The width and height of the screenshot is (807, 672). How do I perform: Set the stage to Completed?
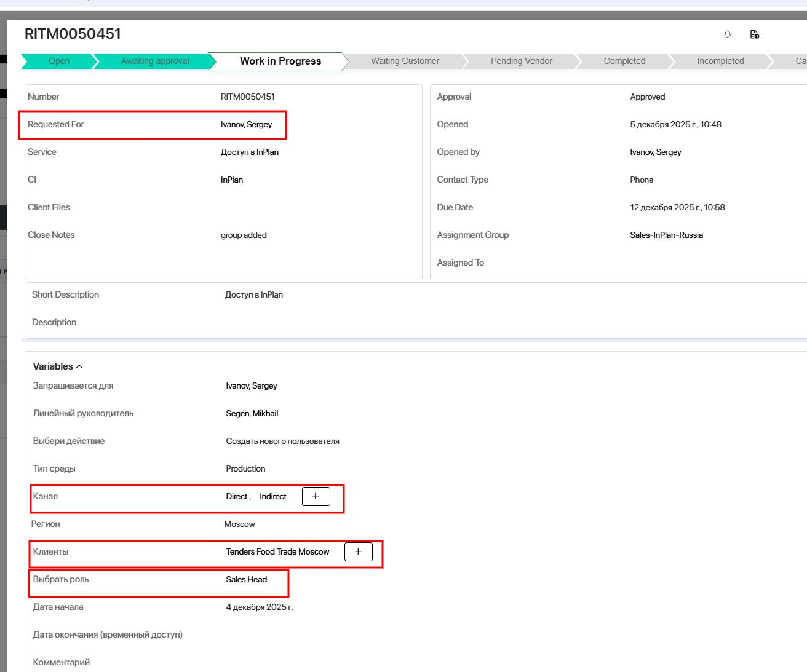624,61
